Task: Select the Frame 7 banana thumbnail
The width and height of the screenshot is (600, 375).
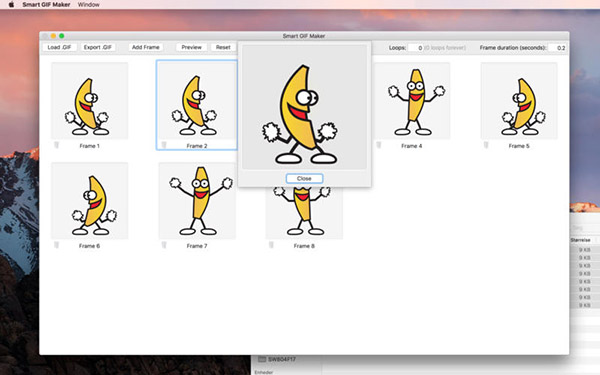Action: [197, 201]
